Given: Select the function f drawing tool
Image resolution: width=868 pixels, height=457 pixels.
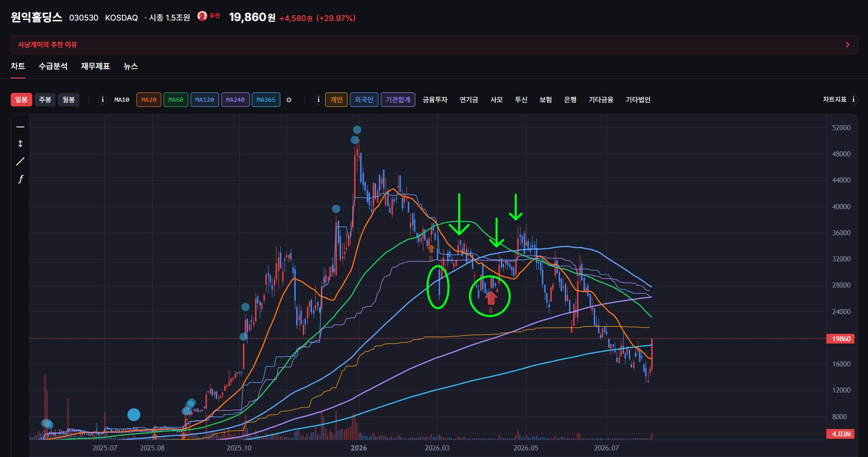Looking at the screenshot, I should pyautogui.click(x=20, y=179).
